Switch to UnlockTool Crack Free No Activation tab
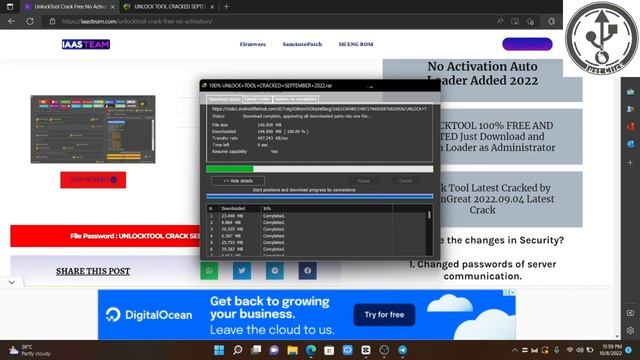640x360 pixels. pyautogui.click(x=69, y=7)
